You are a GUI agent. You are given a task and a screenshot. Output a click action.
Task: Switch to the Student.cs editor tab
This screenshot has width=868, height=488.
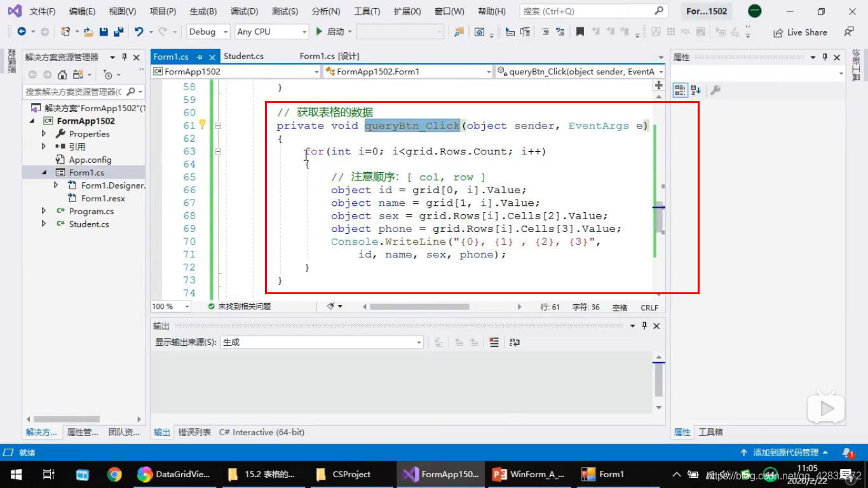(243, 56)
